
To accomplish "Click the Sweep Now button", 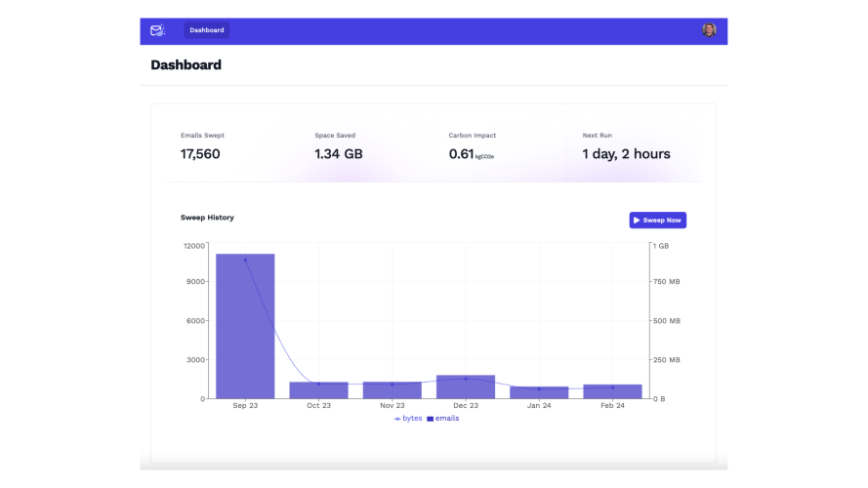I will (x=658, y=221).
